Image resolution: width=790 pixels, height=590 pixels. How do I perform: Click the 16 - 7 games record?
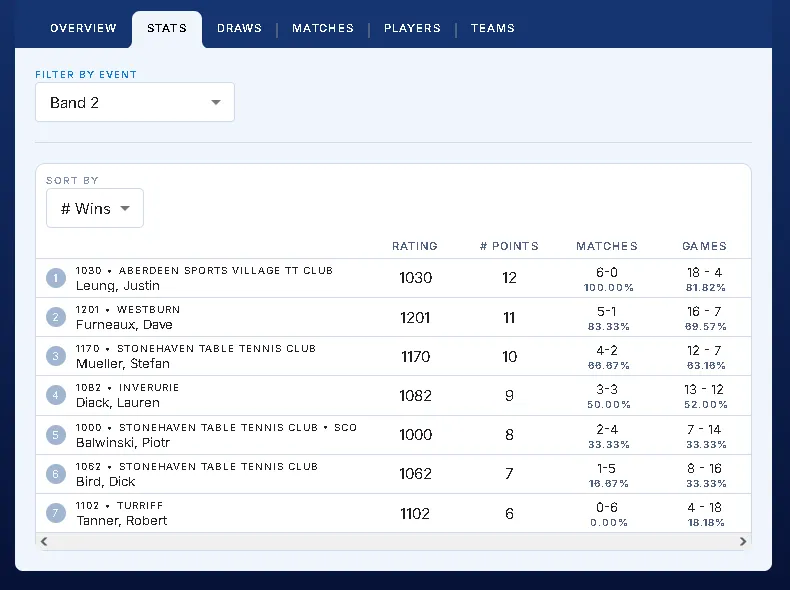(704, 311)
